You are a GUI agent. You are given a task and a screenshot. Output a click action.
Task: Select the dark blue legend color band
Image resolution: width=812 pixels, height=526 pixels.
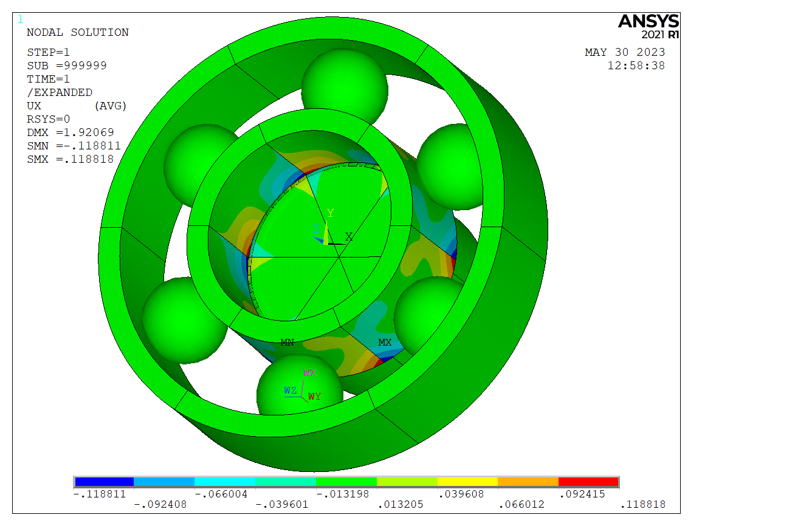[103, 482]
